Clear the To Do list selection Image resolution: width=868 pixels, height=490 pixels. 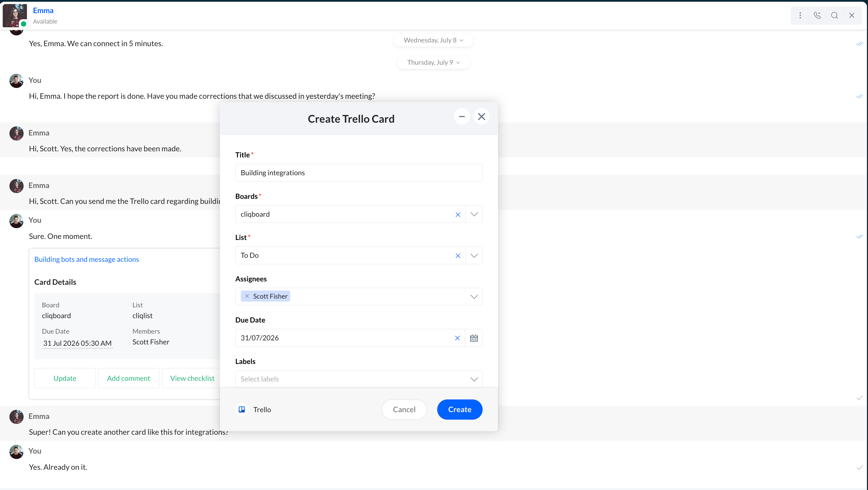point(458,256)
